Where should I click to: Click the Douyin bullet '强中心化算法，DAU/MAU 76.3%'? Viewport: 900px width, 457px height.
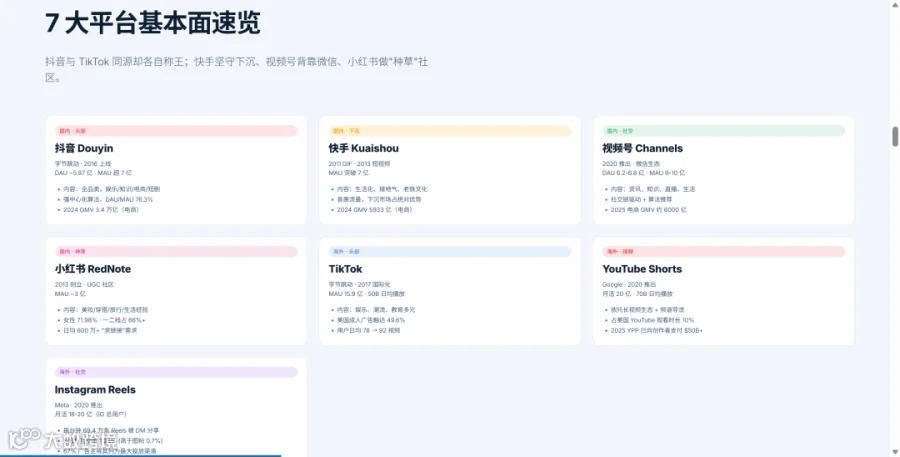[108, 199]
